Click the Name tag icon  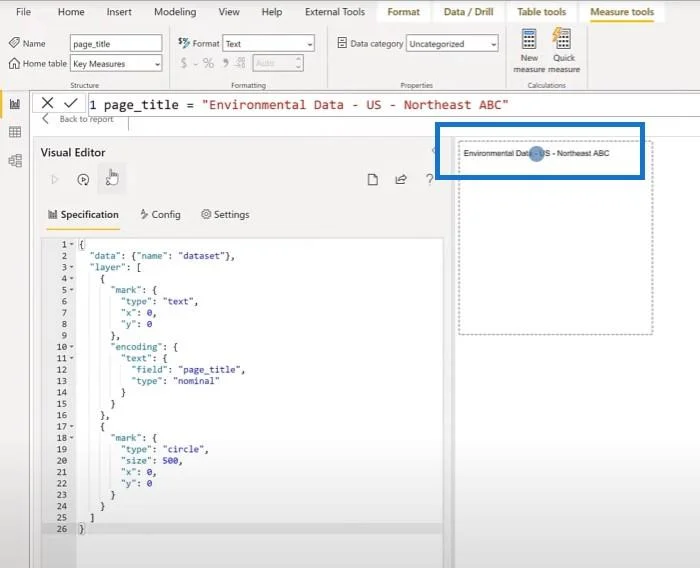[x=14, y=43]
